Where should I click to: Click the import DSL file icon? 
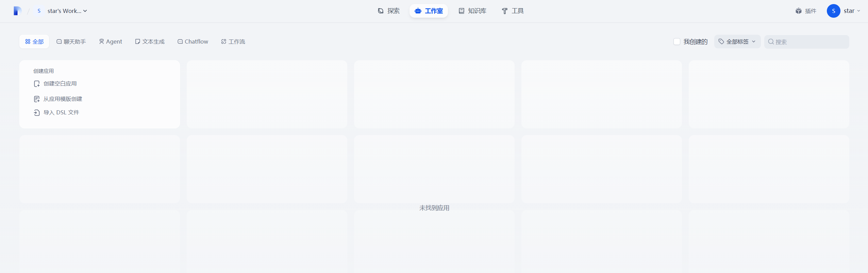(37, 113)
